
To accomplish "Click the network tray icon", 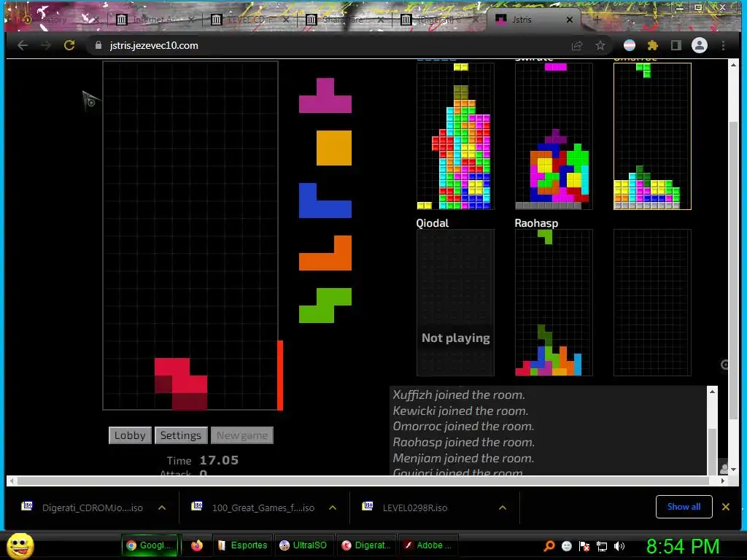I will pos(602,546).
